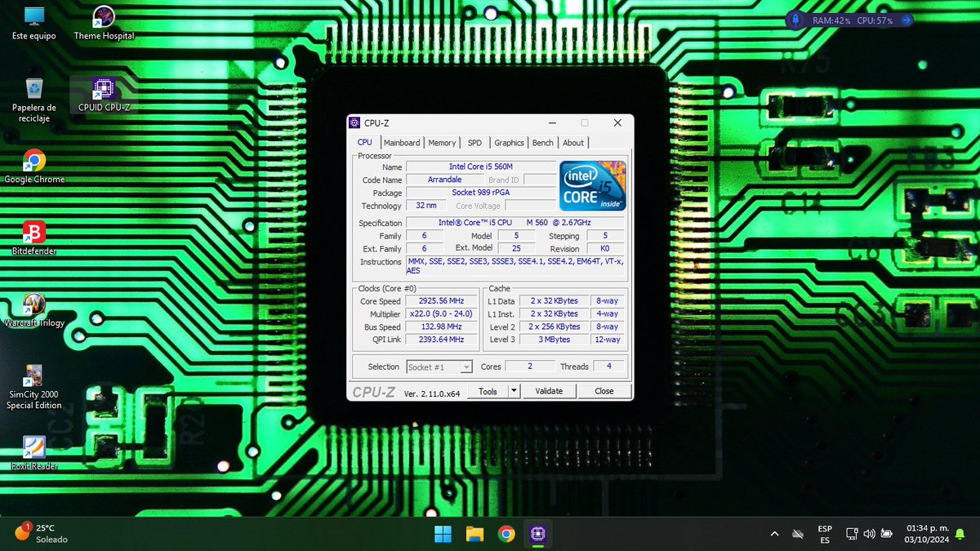This screenshot has height=551, width=980.
Task: Open File Explorer from taskbar
Action: pos(474,534)
